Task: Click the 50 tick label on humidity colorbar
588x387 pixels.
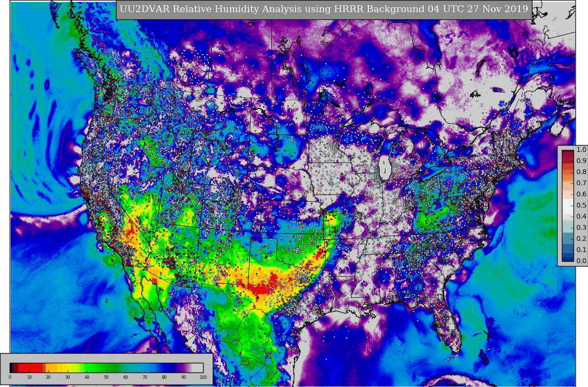Action: click(x=106, y=377)
